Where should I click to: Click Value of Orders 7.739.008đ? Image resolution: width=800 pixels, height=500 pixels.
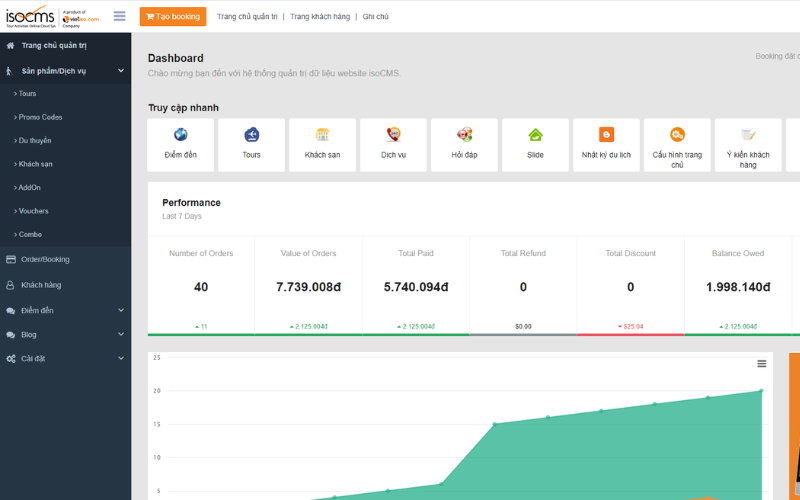(x=308, y=287)
